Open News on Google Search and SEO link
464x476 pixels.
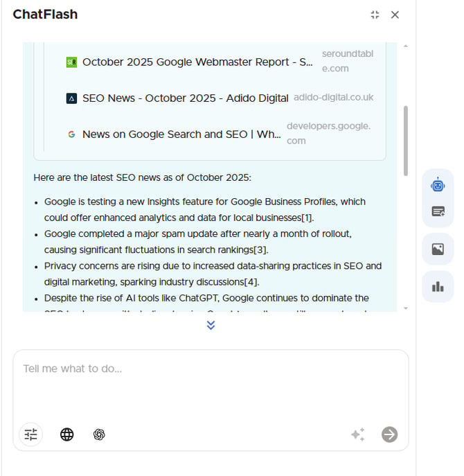click(x=181, y=134)
